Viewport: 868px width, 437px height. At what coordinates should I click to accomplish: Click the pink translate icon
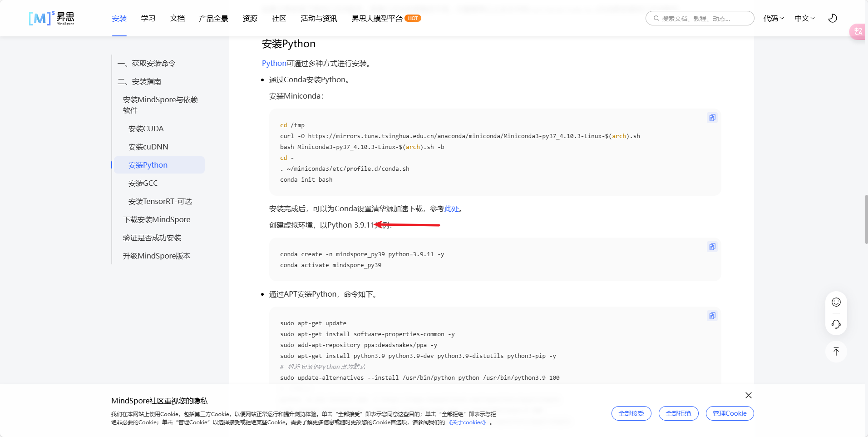[858, 31]
